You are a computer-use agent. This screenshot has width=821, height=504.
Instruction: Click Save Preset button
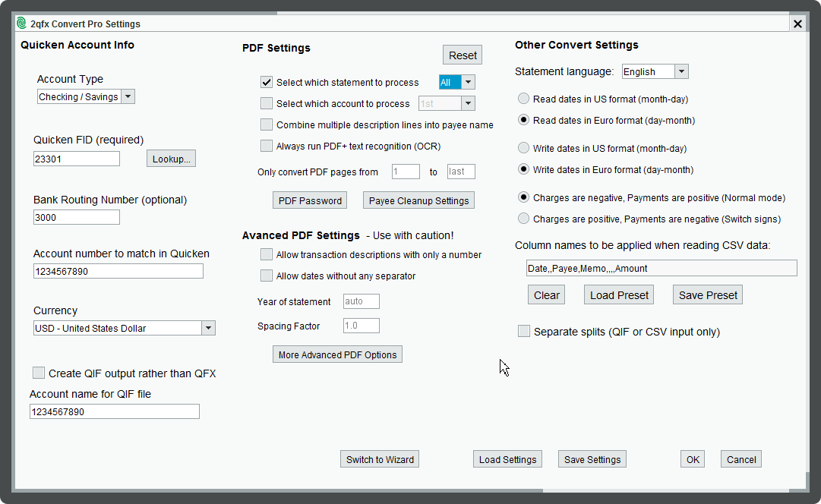point(708,295)
